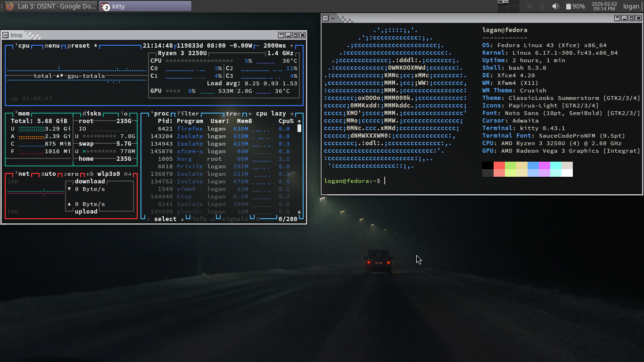The height and width of the screenshot is (362, 644).
Task: Click the window menu icon in btop title bar
Action: (5, 35)
